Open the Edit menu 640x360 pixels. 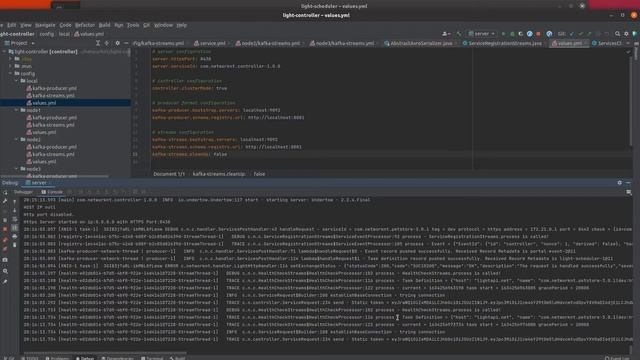[x=12, y=25]
